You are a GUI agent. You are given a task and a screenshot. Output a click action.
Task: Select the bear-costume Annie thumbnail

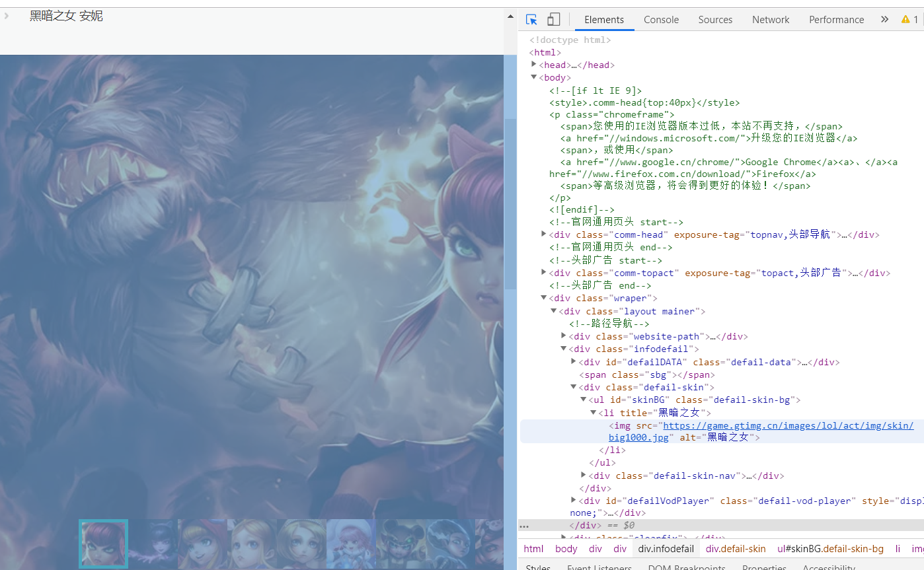(401, 544)
